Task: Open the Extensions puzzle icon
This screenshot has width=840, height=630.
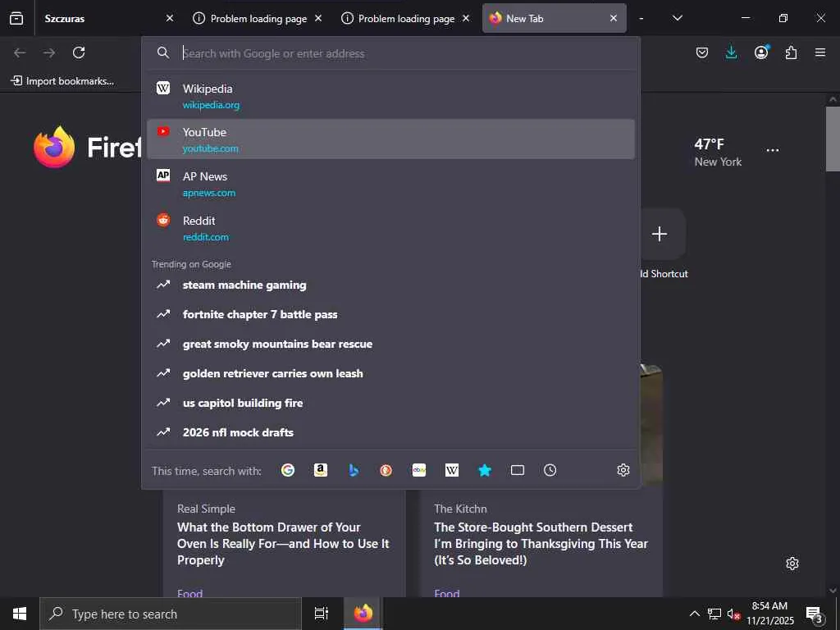Action: point(791,52)
